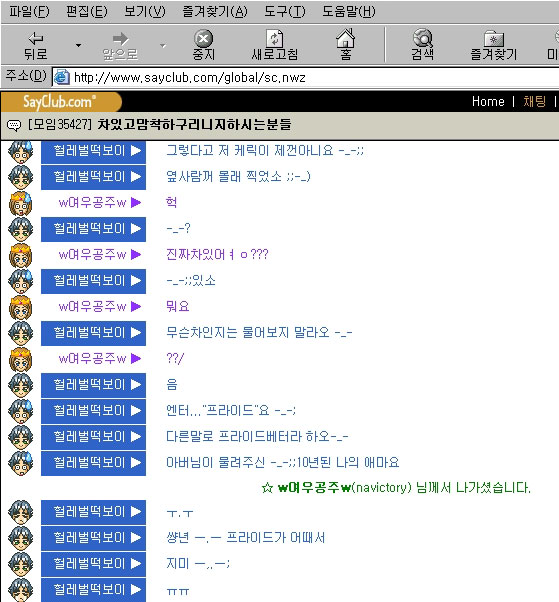Expand the forward button history dropdown arrow
The image size is (559, 602).
click(x=163, y=46)
